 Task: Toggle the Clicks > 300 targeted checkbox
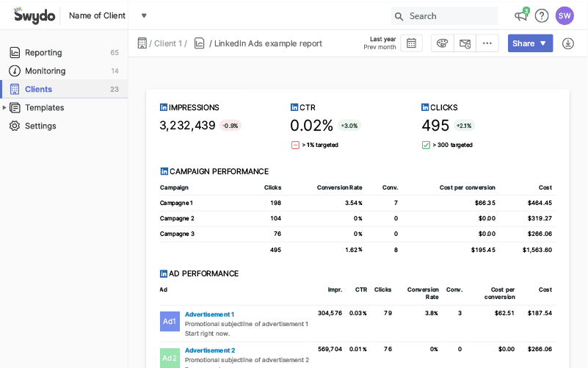tap(426, 145)
